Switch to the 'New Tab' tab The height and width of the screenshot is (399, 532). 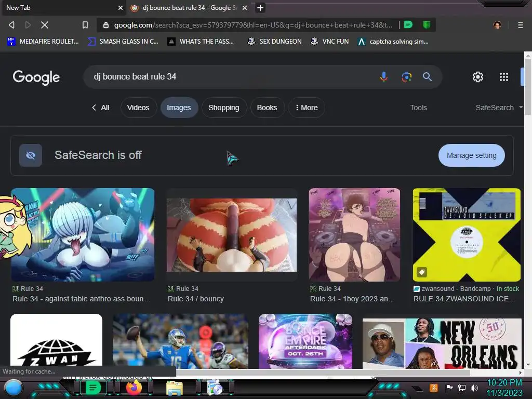tap(63, 8)
